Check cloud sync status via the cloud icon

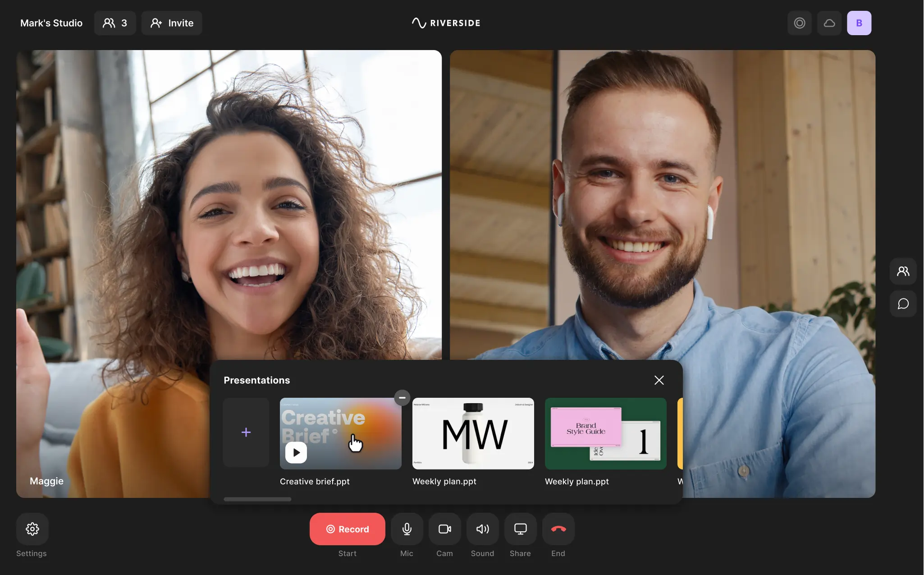[829, 23]
